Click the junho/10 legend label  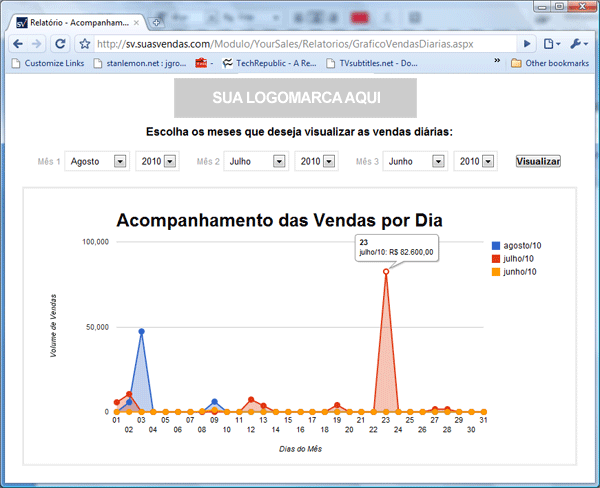coord(520,272)
